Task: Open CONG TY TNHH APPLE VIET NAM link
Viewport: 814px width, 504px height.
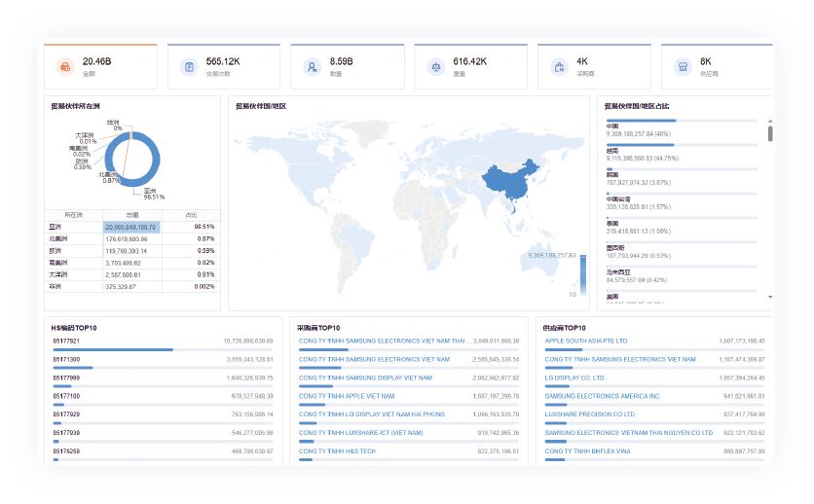Action: [347, 396]
